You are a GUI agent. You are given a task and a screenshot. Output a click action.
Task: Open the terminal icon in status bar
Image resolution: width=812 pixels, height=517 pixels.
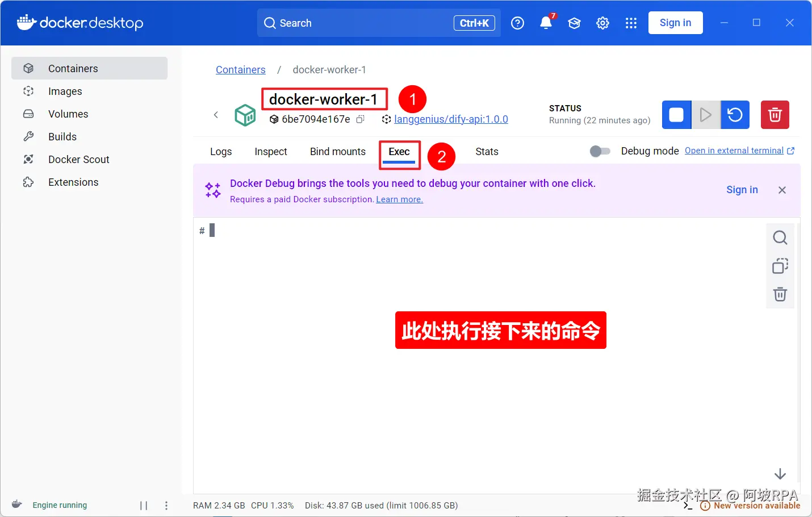pos(688,506)
